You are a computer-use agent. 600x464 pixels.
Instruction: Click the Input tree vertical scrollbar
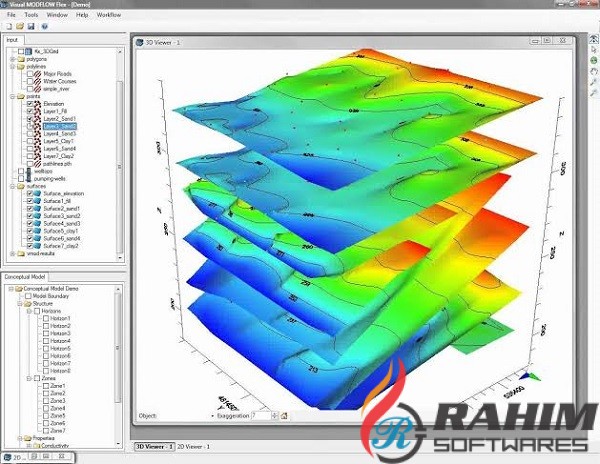[x=120, y=154]
